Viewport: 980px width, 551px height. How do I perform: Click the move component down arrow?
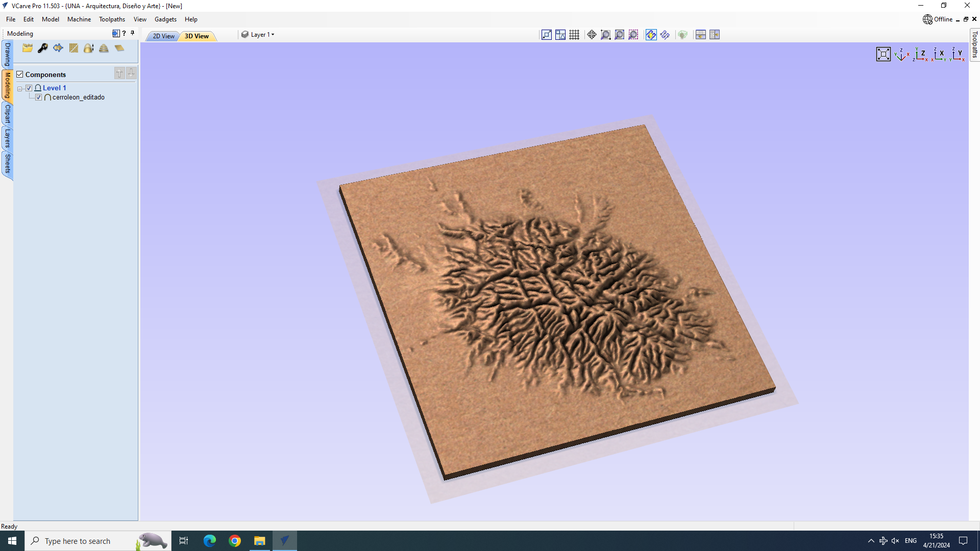131,73
